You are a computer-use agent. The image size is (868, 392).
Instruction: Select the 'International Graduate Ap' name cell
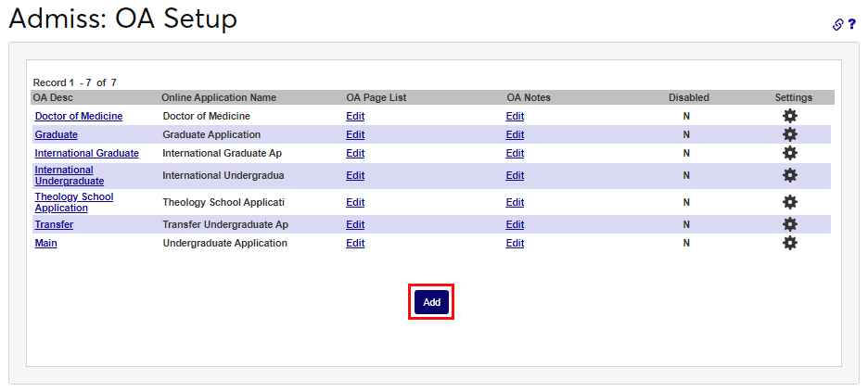point(223,153)
